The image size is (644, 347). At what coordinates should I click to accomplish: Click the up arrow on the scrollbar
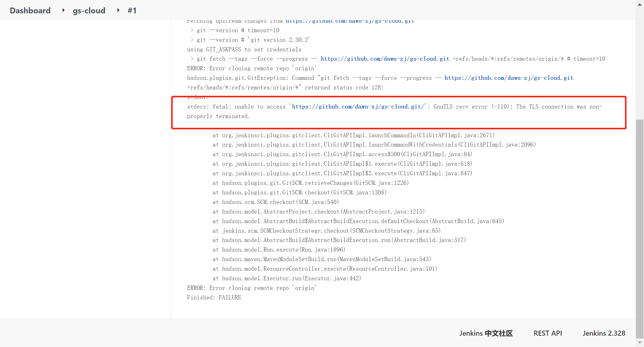point(640,4)
